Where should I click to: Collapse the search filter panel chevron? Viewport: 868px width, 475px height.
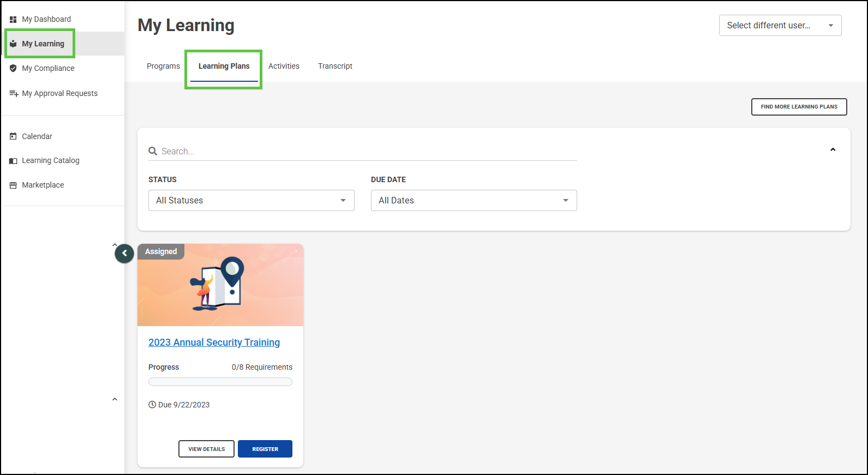(x=833, y=149)
